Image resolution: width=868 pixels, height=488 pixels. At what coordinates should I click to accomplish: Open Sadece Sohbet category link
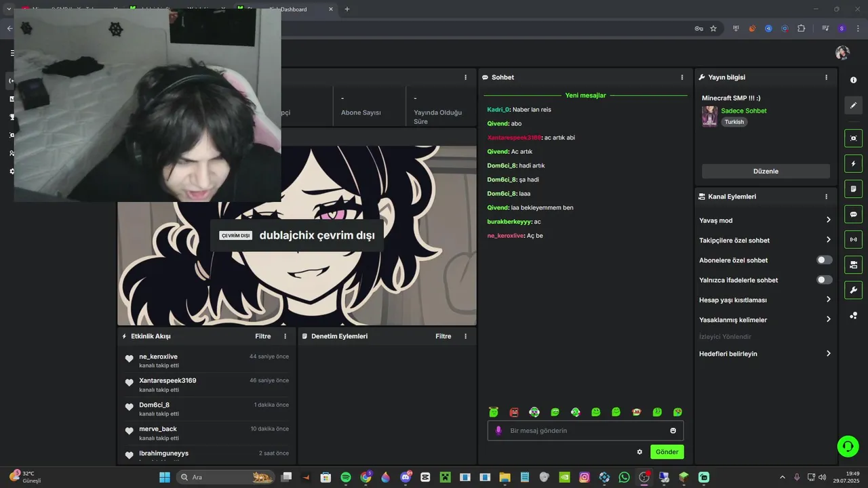pos(743,110)
